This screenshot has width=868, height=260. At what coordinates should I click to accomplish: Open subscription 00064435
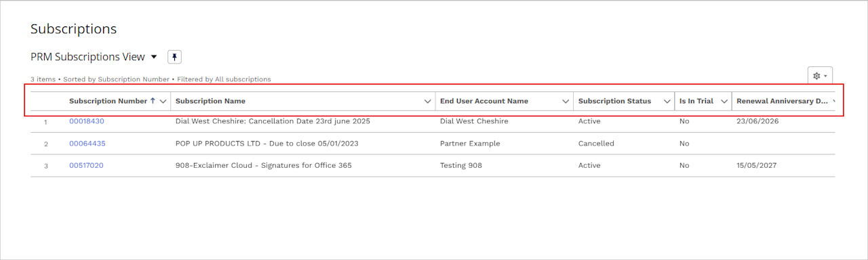coord(87,144)
